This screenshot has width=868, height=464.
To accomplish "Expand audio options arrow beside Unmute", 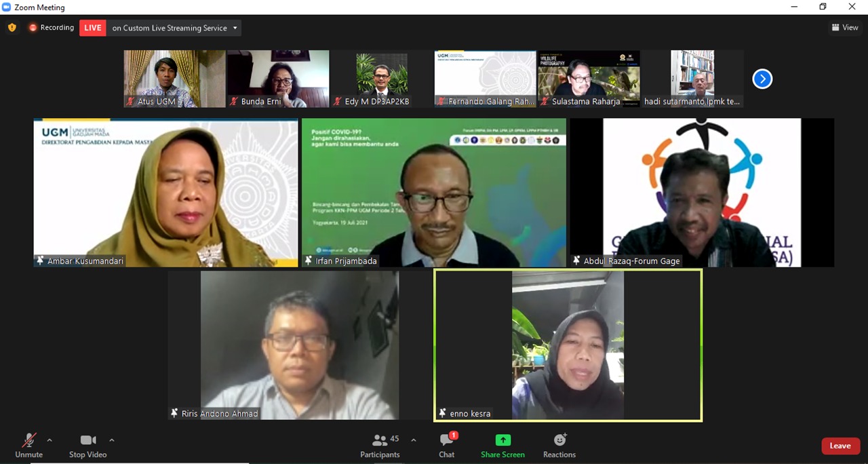I will point(50,440).
